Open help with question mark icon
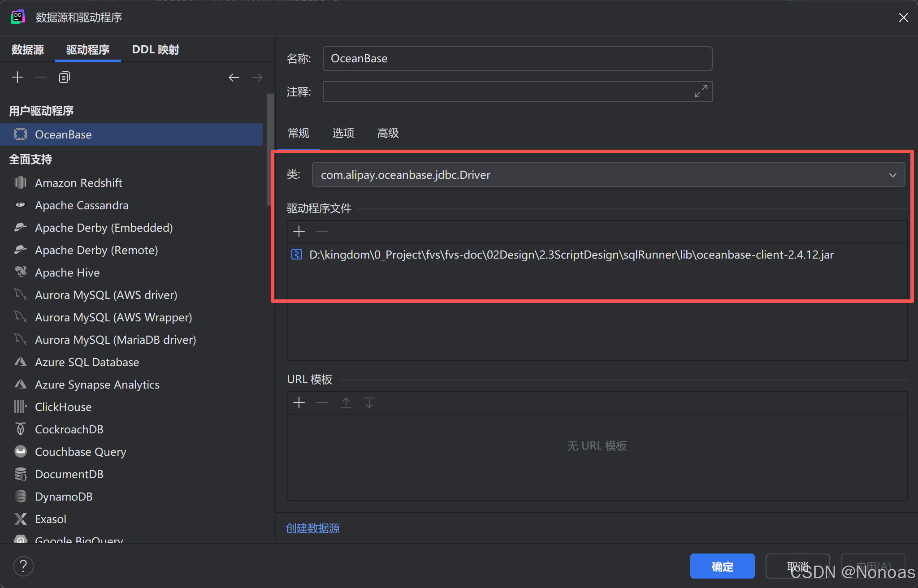918x588 pixels. (x=23, y=566)
